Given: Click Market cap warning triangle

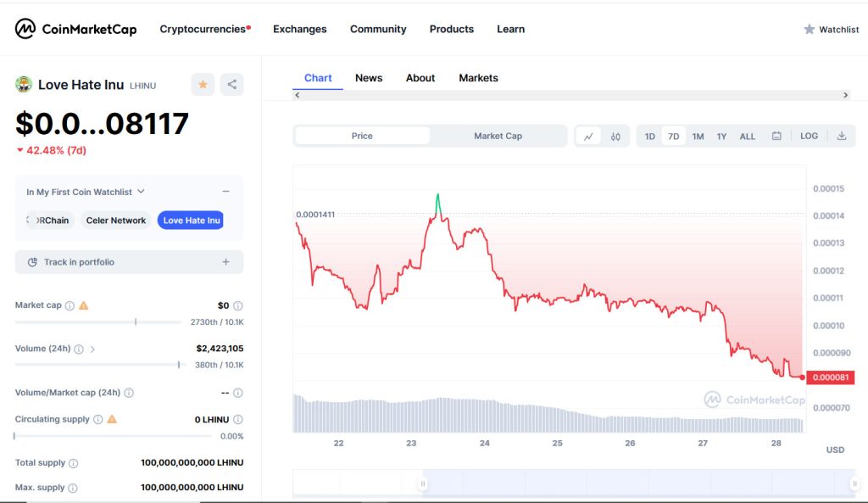Looking at the screenshot, I should [x=84, y=305].
